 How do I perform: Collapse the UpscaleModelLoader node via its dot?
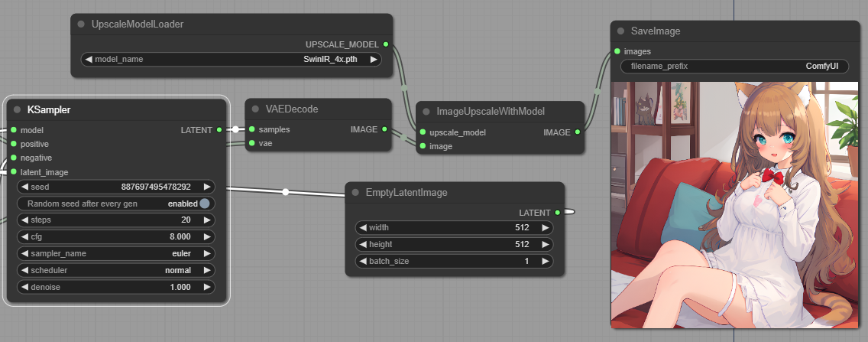81,24
